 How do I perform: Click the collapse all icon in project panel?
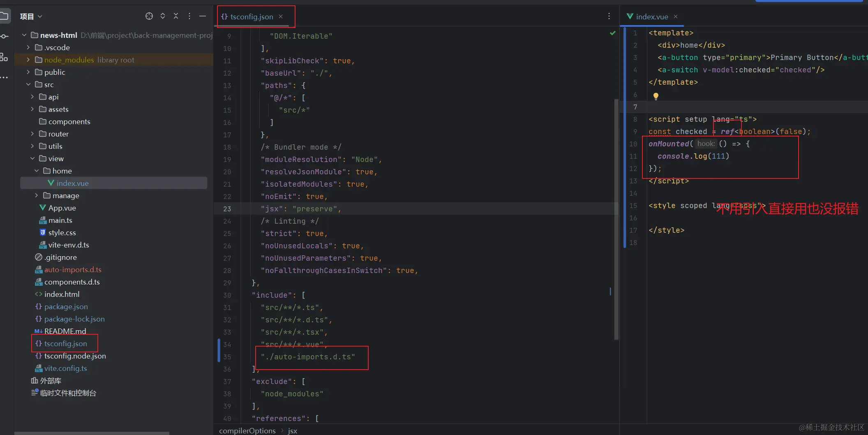(176, 16)
